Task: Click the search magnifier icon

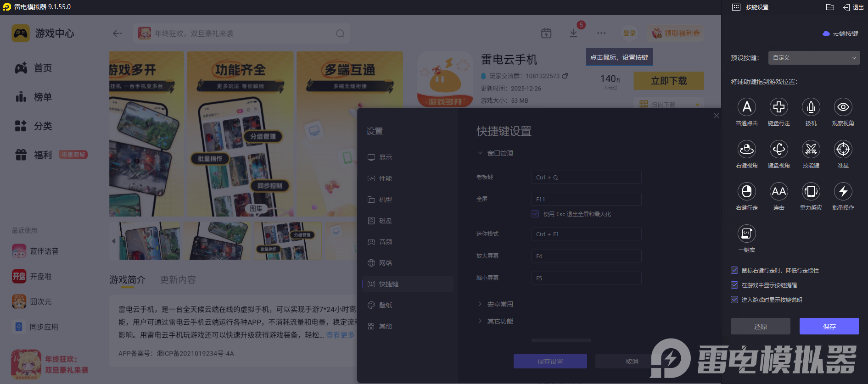Action: coord(340,33)
